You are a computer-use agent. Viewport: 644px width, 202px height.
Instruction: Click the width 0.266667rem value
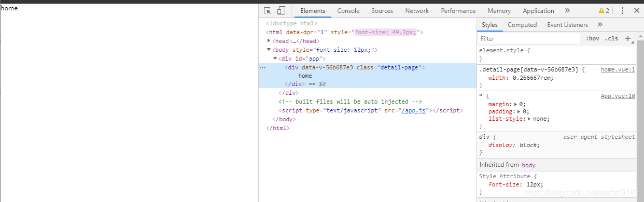[532, 78]
